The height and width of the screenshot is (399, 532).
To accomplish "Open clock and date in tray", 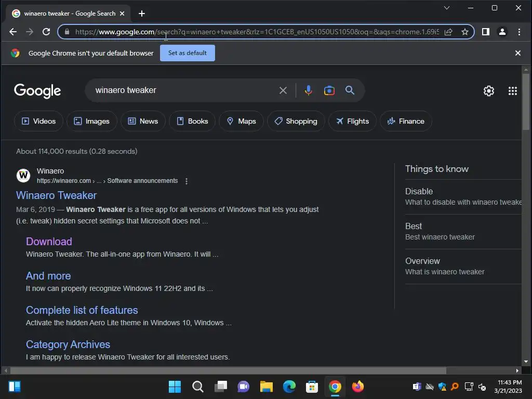I will (508, 387).
